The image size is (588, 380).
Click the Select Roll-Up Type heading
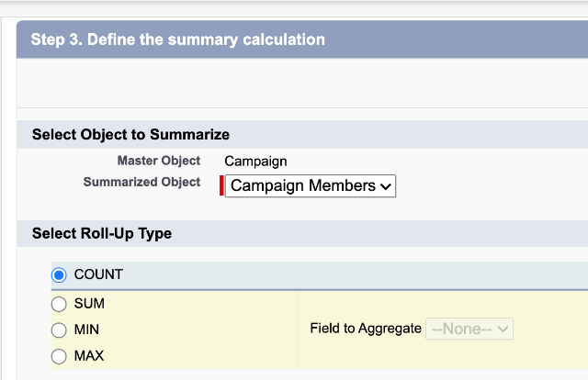[102, 233]
